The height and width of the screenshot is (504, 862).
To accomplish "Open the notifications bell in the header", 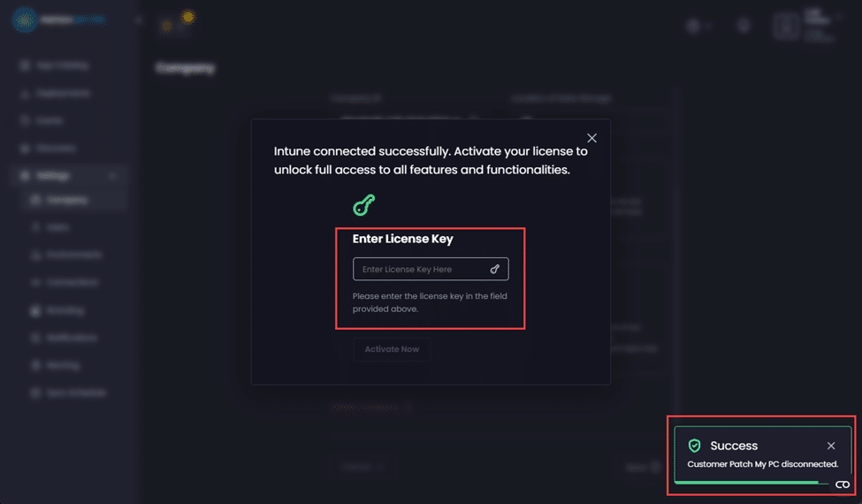I will 744,27.
